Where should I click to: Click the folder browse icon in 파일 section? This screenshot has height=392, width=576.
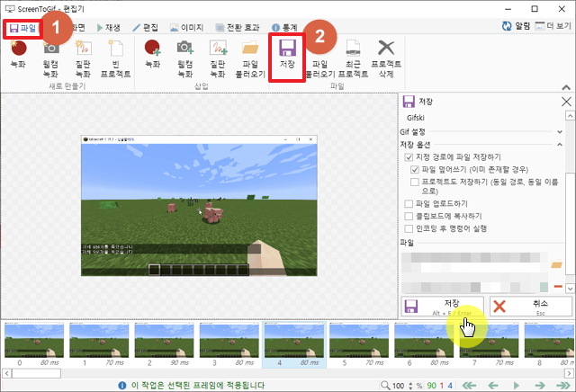click(556, 264)
